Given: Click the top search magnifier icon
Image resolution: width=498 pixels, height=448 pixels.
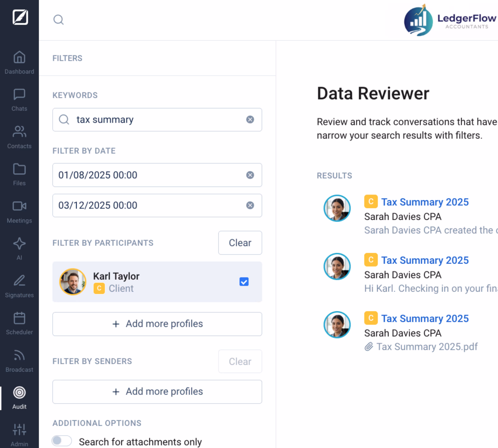Looking at the screenshot, I should click(x=58, y=20).
